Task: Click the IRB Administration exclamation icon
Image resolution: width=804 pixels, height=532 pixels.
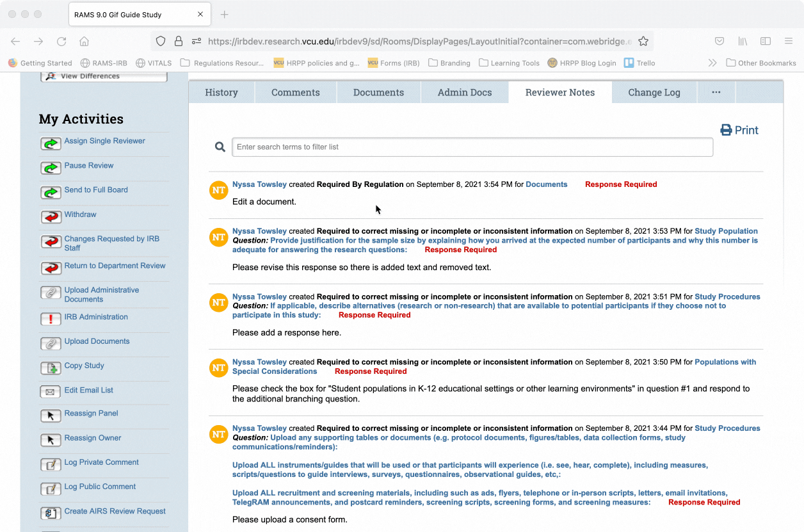Action: click(x=51, y=319)
